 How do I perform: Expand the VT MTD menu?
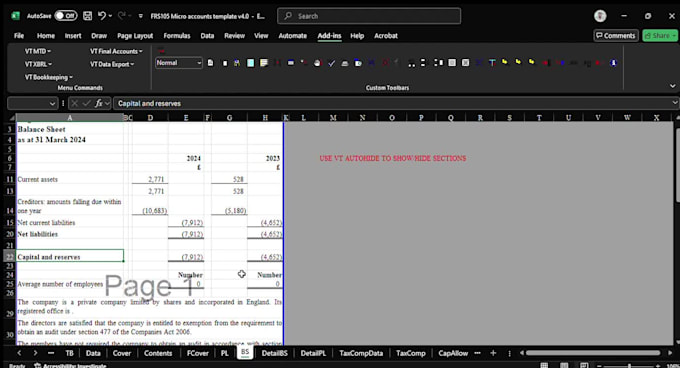tap(38, 51)
